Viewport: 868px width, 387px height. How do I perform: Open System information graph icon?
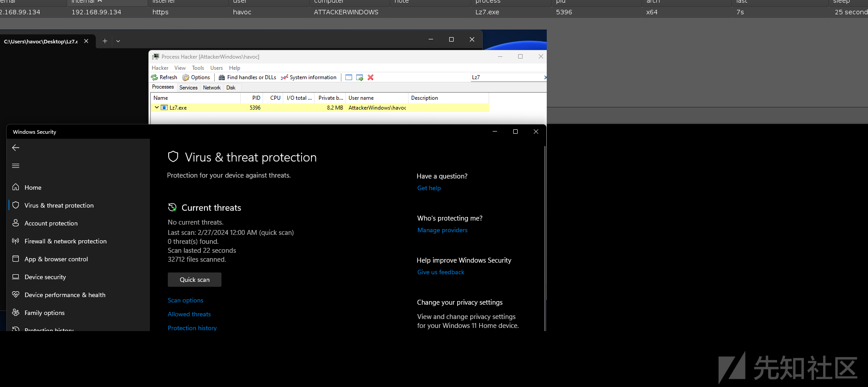pos(285,77)
